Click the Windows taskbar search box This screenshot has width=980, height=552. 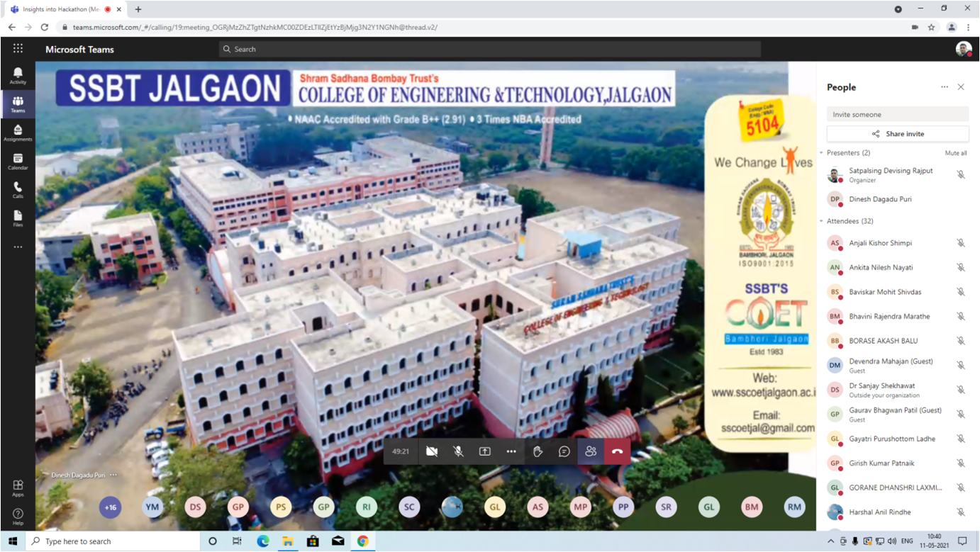tap(113, 541)
